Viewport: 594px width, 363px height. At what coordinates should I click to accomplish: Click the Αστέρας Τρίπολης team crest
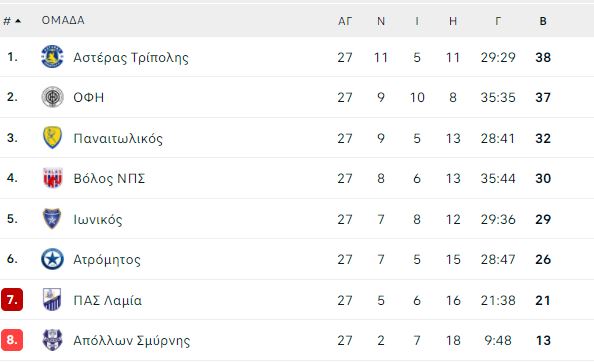coord(52,56)
